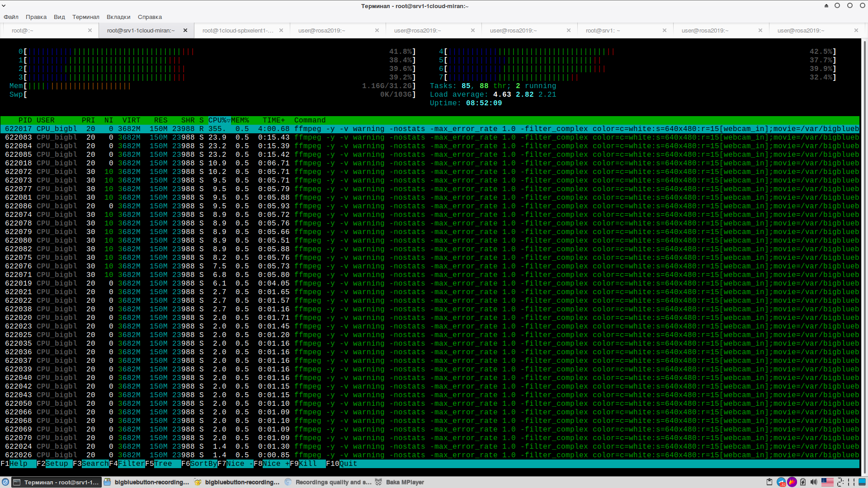Image resolution: width=868 pixels, height=488 pixels.
Task: Sort processes by the MEM% column
Action: pyautogui.click(x=239, y=120)
